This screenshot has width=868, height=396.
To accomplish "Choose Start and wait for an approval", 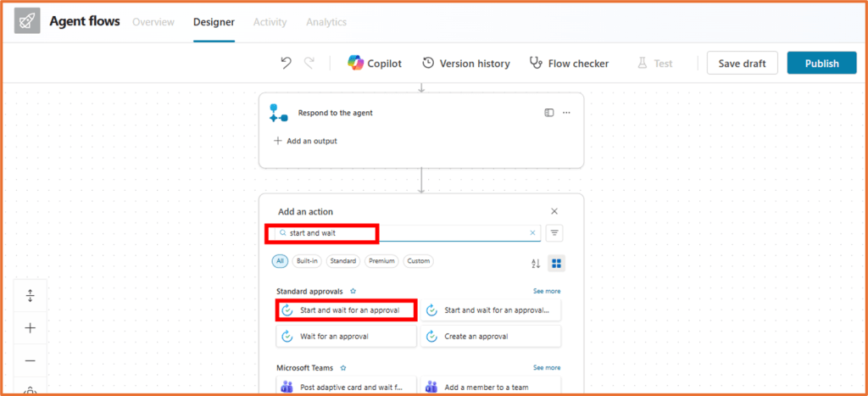I will pyautogui.click(x=346, y=310).
